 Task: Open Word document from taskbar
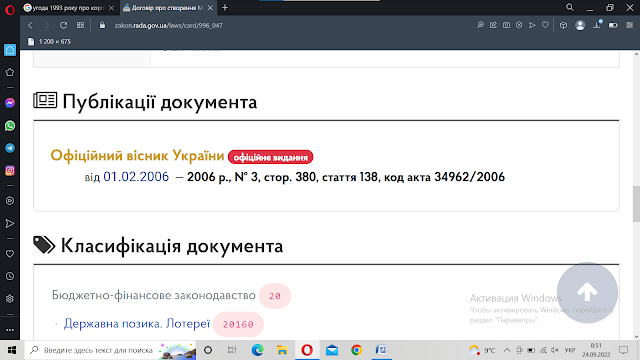(381, 350)
